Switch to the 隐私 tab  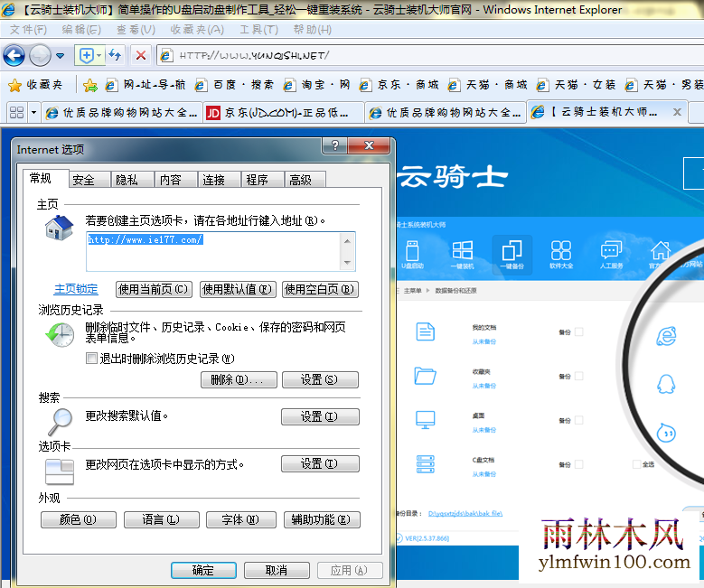click(x=132, y=180)
